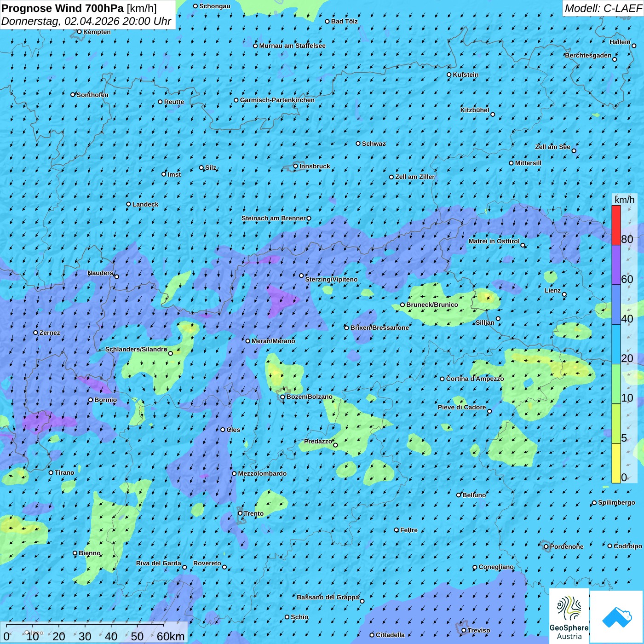Click the Schlanders/Silandro label

(x=136, y=349)
